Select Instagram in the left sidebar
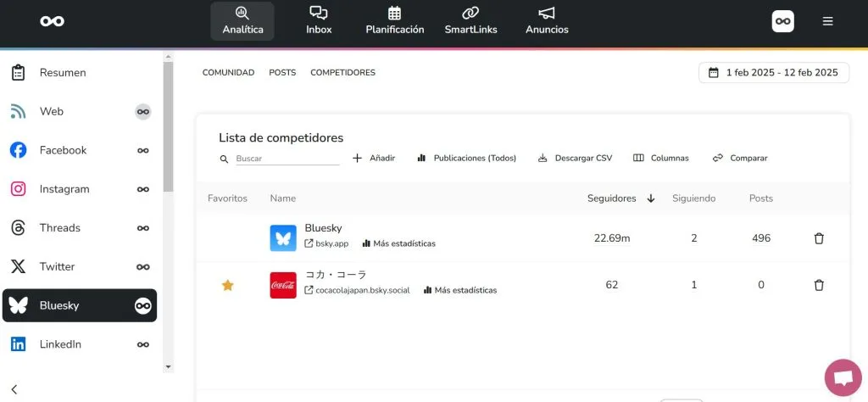Viewport: 868px width, 402px height. (x=64, y=189)
